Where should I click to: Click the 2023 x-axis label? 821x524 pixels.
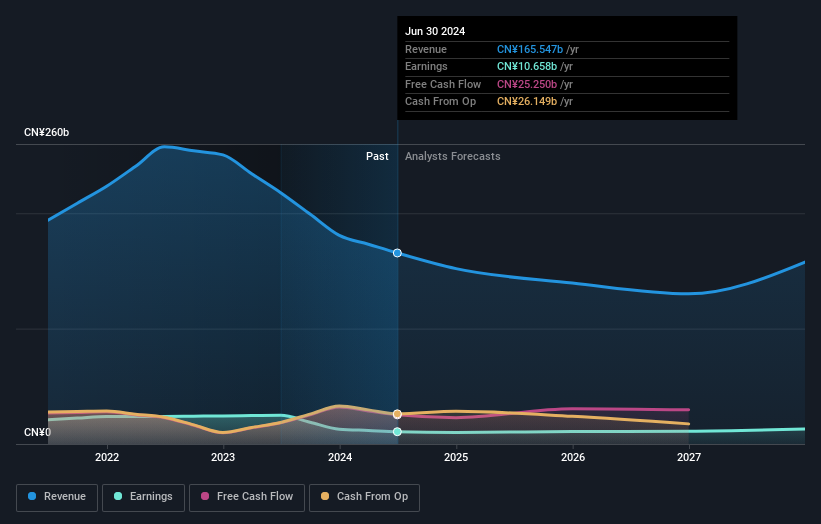pos(223,458)
